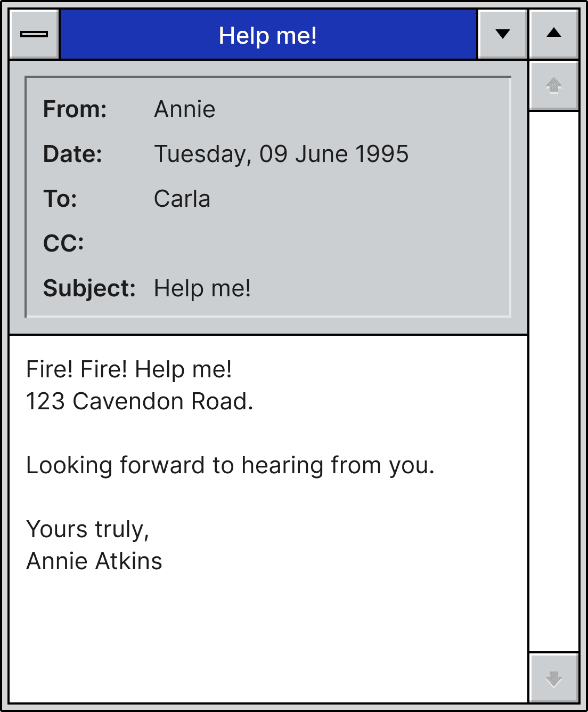The image size is (588, 712).
Task: Click the "To:" header label
Action: [60, 199]
